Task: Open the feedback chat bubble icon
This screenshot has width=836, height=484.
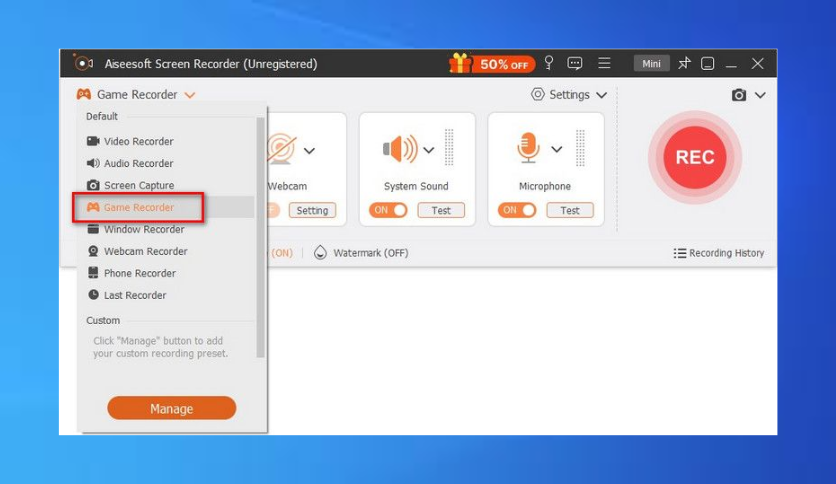Action: coord(575,63)
